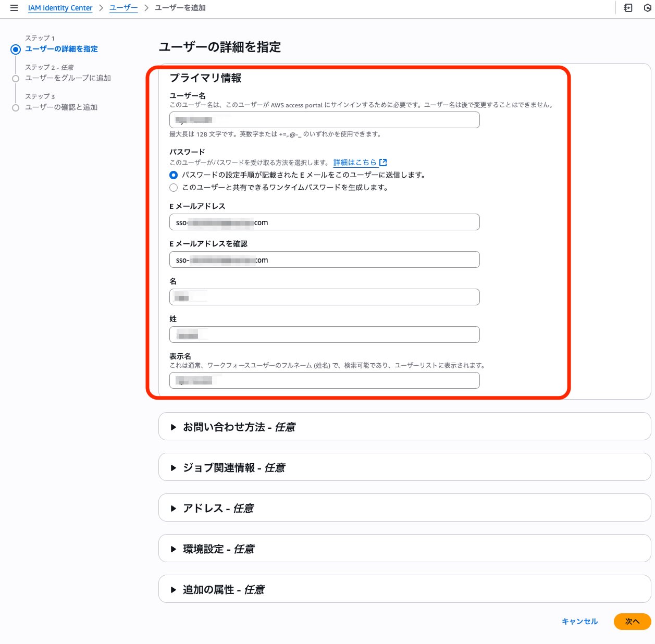Viewport: 655px width, 644px height.
Task: Focus the Eメールアドレス input field
Action: click(x=324, y=222)
